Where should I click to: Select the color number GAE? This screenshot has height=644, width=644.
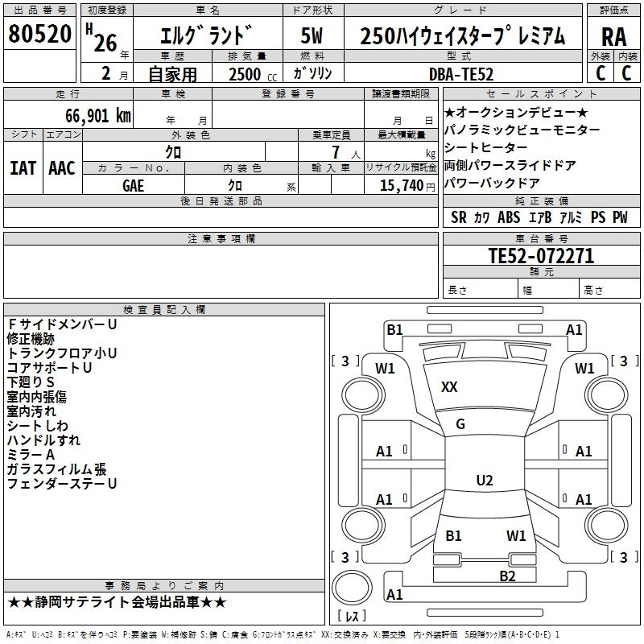[134, 185]
